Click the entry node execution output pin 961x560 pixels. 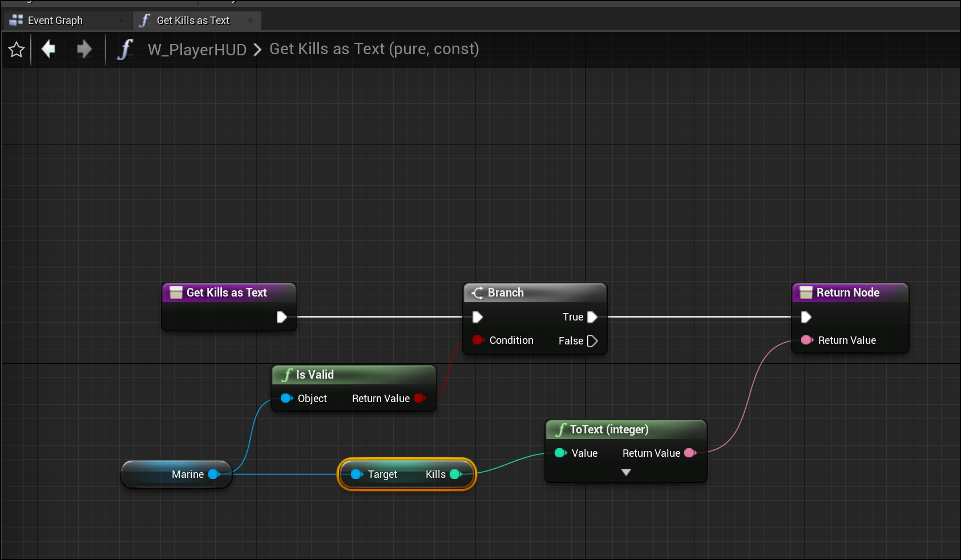pos(281,317)
